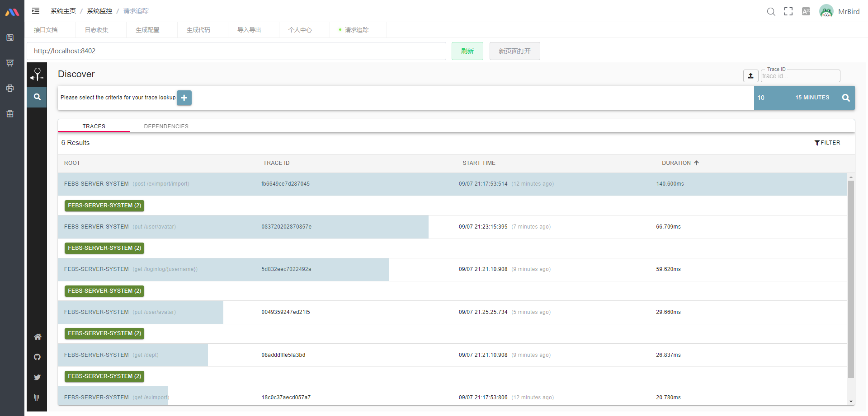Switch to the DEPENDENCIES tab
This screenshot has width=868, height=416.
pyautogui.click(x=166, y=126)
